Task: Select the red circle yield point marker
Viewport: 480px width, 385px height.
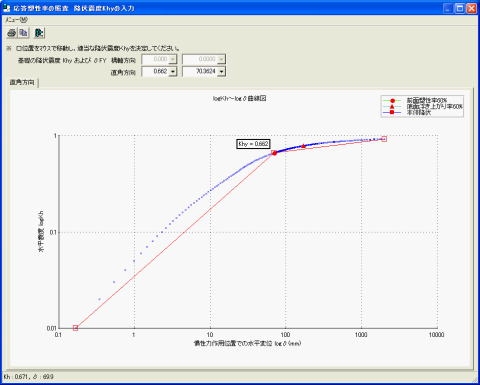Action: 274,153
